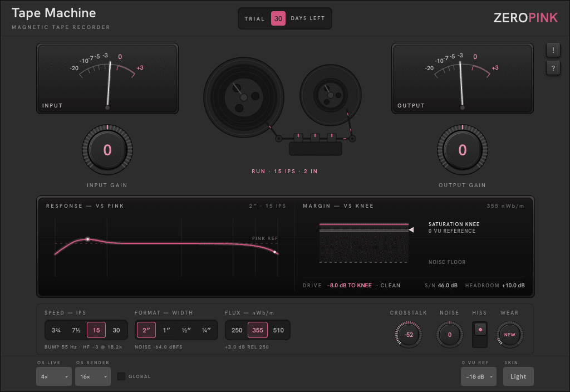
Task: Click the bass bump point on response curve
Action: point(87,239)
